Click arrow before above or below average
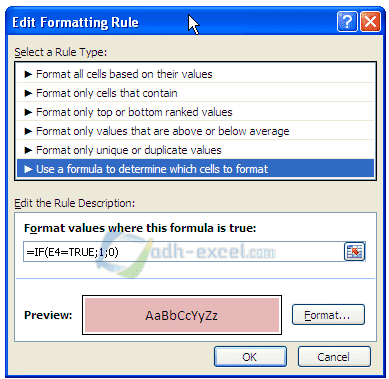The height and width of the screenshot is (379, 389). point(28,131)
